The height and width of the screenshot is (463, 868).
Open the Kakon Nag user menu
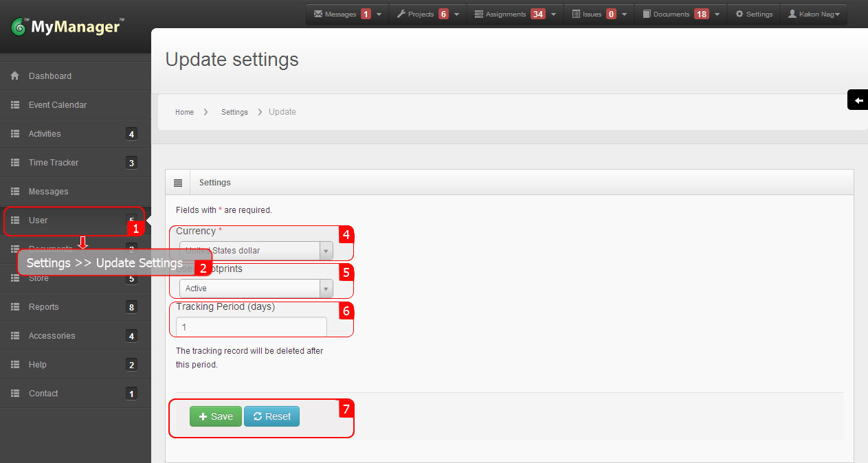[814, 14]
